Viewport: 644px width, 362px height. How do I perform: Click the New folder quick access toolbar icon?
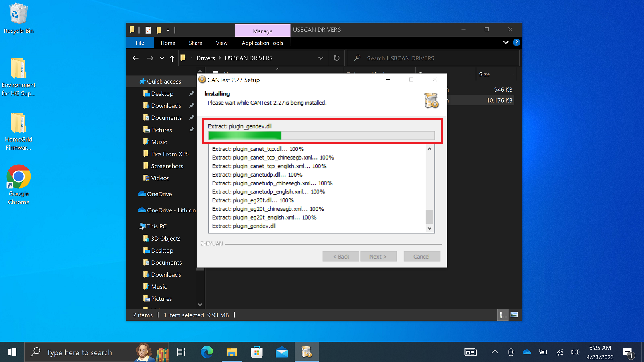pyautogui.click(x=159, y=30)
